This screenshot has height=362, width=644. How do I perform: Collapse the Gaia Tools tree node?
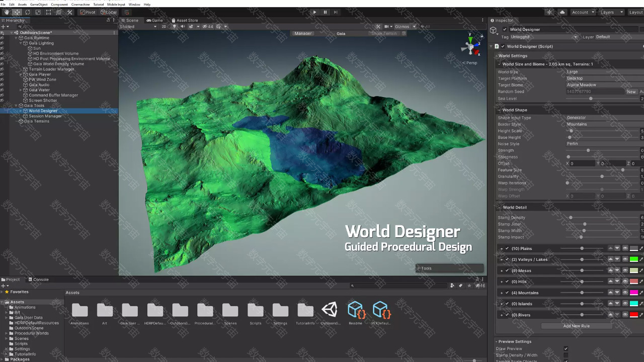17,106
